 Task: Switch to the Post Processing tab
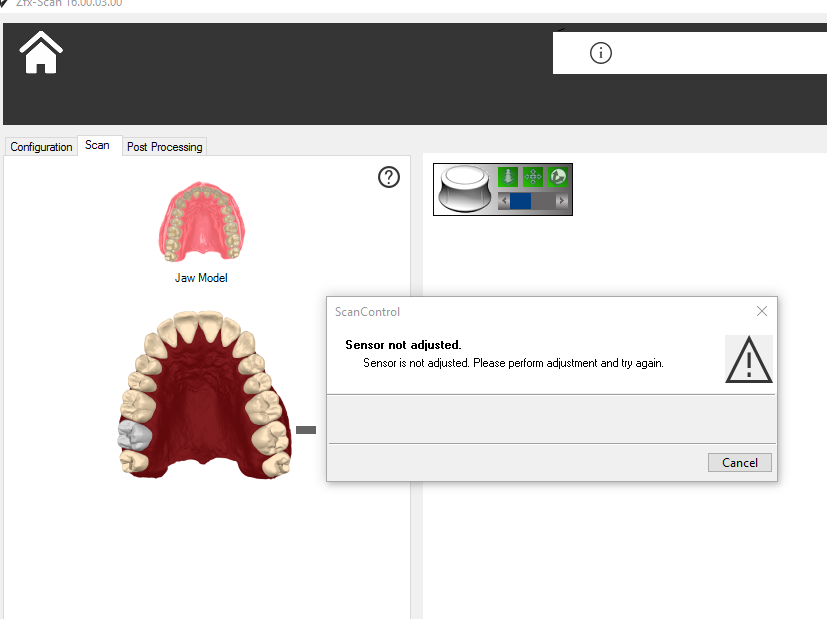point(164,147)
